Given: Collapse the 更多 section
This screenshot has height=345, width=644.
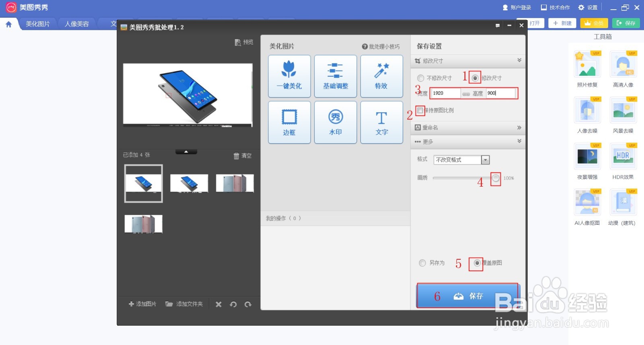Looking at the screenshot, I should pos(468,142).
